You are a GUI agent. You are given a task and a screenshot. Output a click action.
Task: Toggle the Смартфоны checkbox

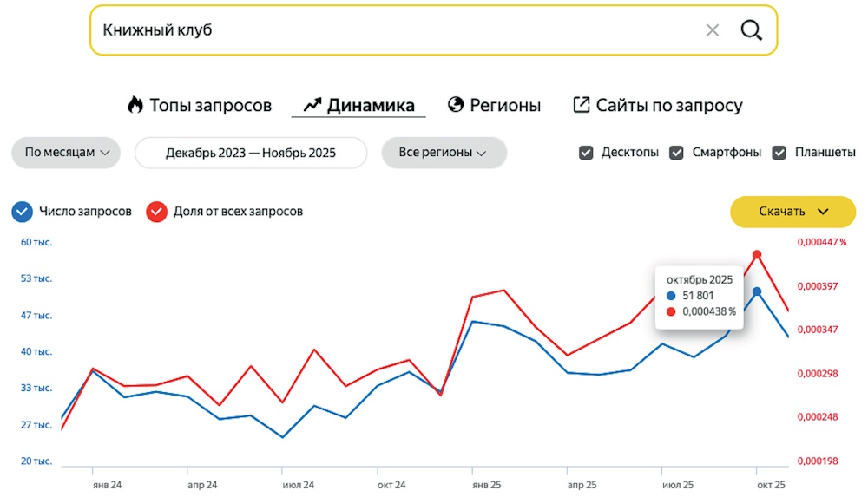676,153
